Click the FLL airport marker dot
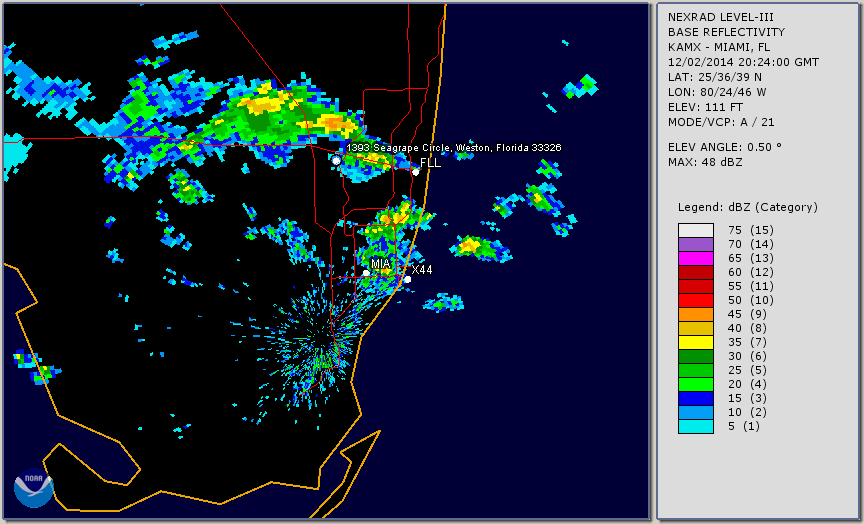Screen dimensions: 864x524 (416, 172)
